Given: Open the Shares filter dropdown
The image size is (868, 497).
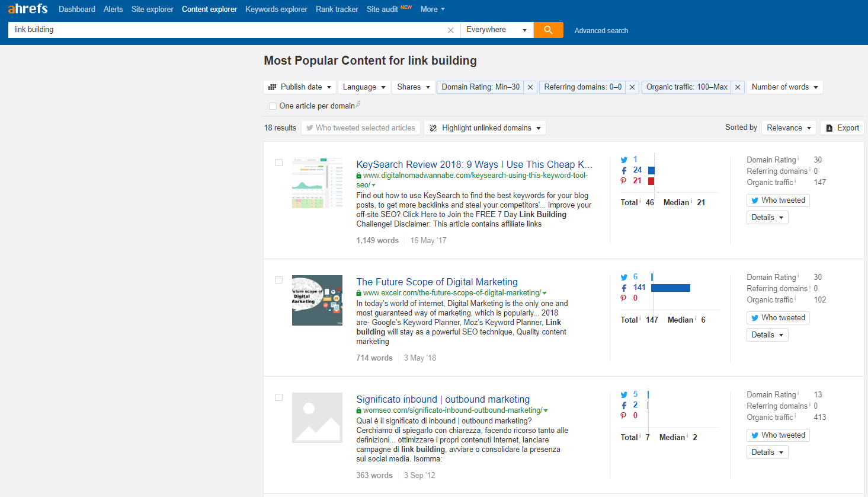Looking at the screenshot, I should pyautogui.click(x=414, y=87).
